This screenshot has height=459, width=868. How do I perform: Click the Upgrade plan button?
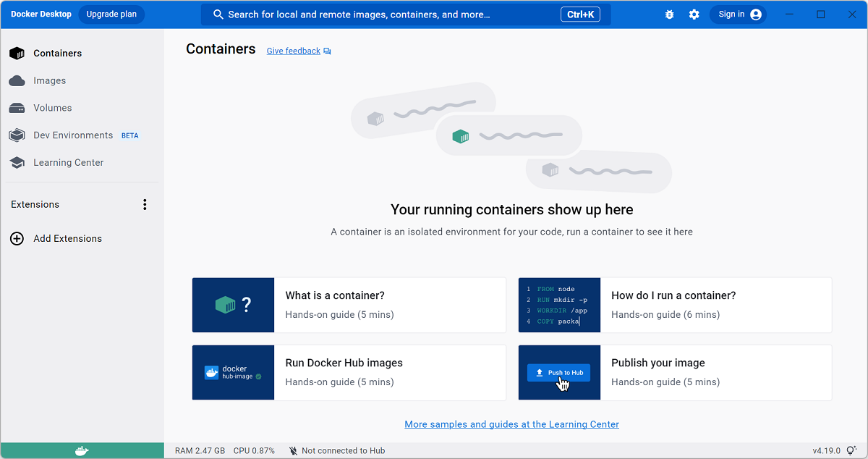click(111, 14)
